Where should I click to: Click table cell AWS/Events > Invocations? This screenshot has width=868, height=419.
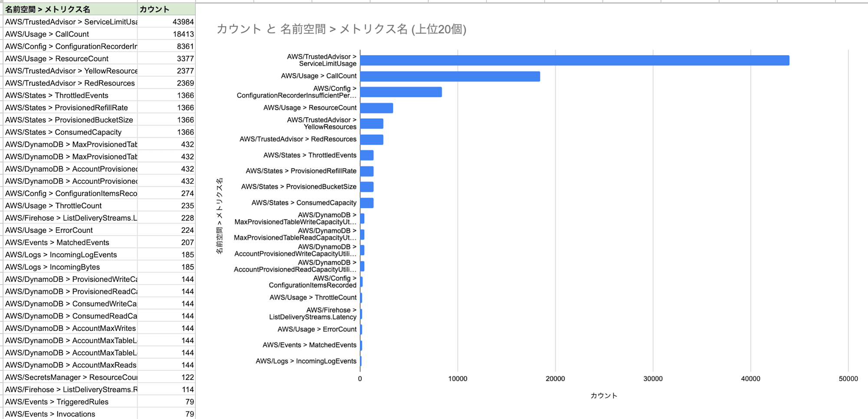click(x=70, y=414)
